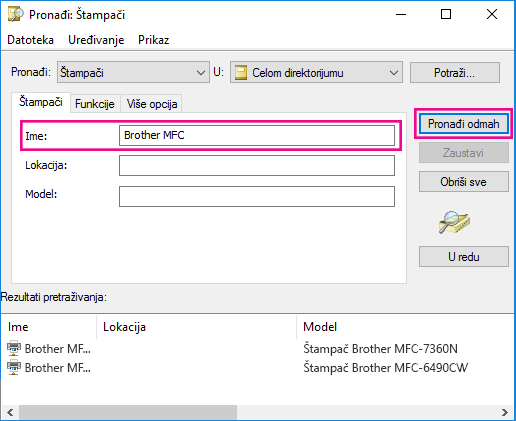Switch to the Funkcije tab
Image resolution: width=516 pixels, height=421 pixels.
[x=95, y=104]
